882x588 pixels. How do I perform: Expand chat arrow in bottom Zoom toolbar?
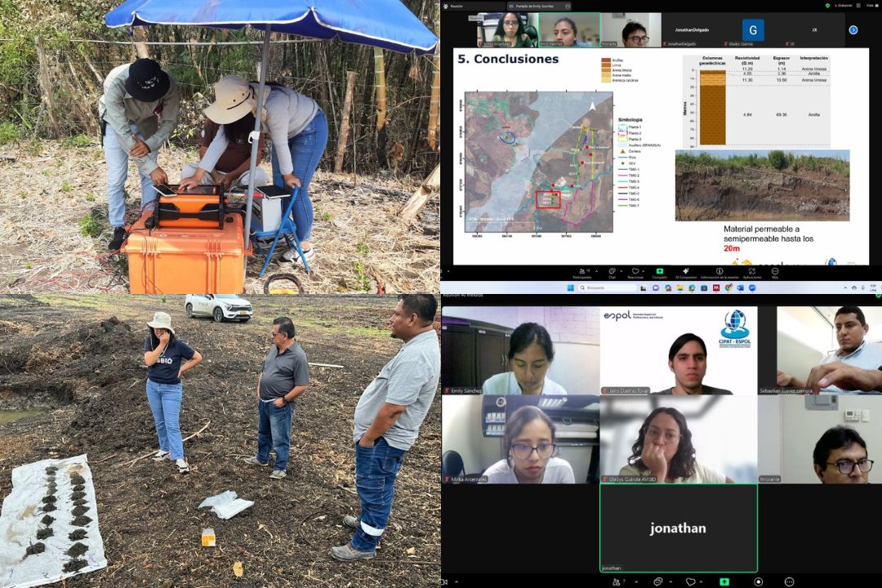tap(670, 581)
